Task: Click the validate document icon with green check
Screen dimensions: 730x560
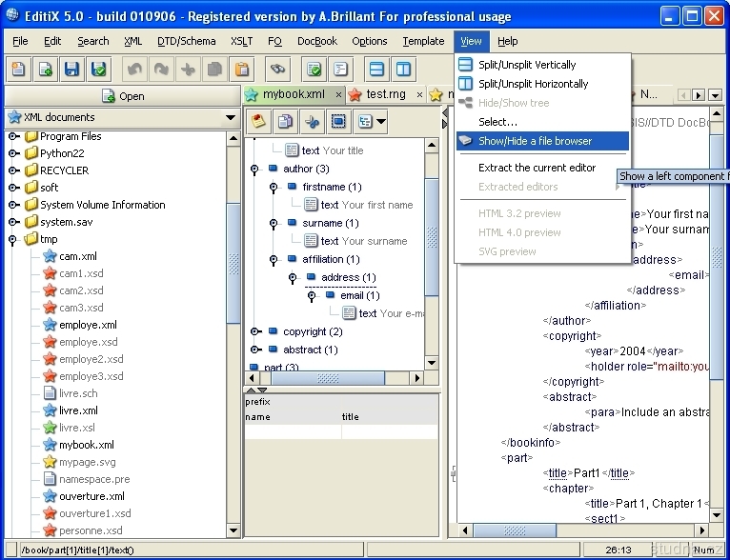Action: pos(314,70)
